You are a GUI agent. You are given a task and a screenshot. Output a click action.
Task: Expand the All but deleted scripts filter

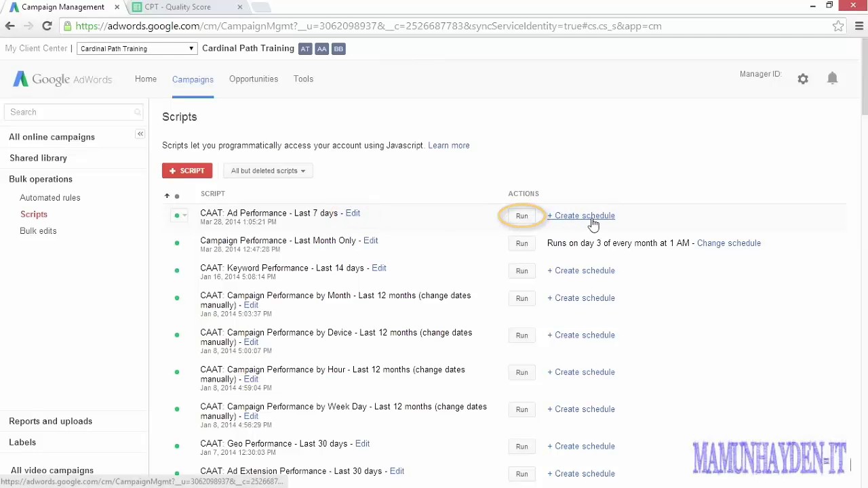coord(268,171)
